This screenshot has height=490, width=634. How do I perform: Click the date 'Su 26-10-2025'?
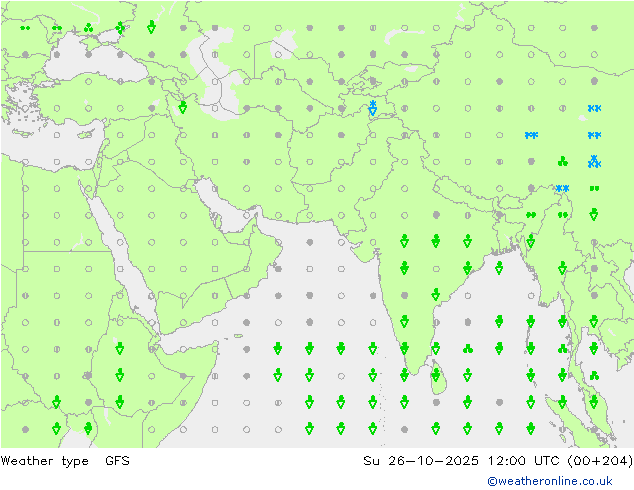(421, 460)
